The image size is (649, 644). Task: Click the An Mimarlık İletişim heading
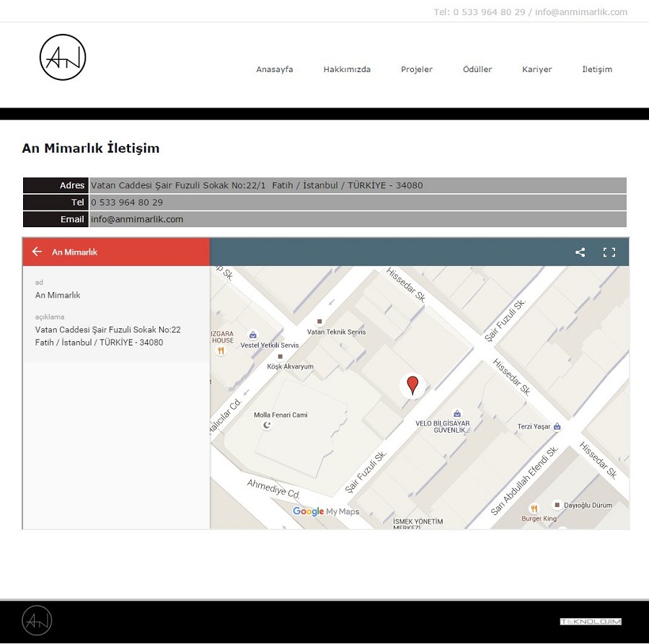pos(91,148)
